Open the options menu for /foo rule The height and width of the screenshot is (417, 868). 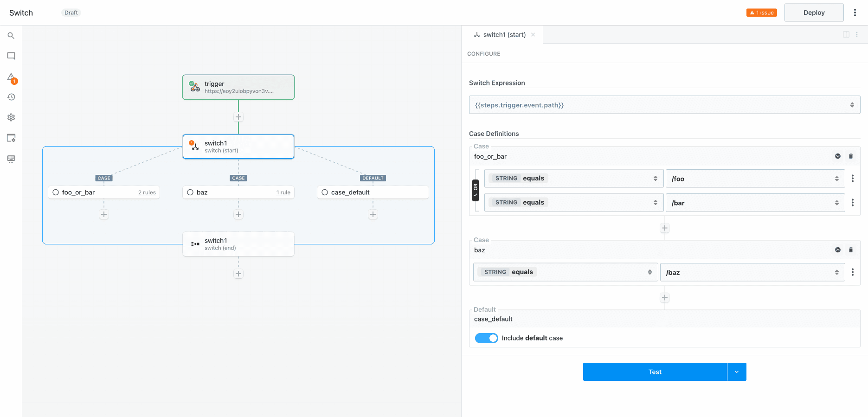tap(853, 179)
